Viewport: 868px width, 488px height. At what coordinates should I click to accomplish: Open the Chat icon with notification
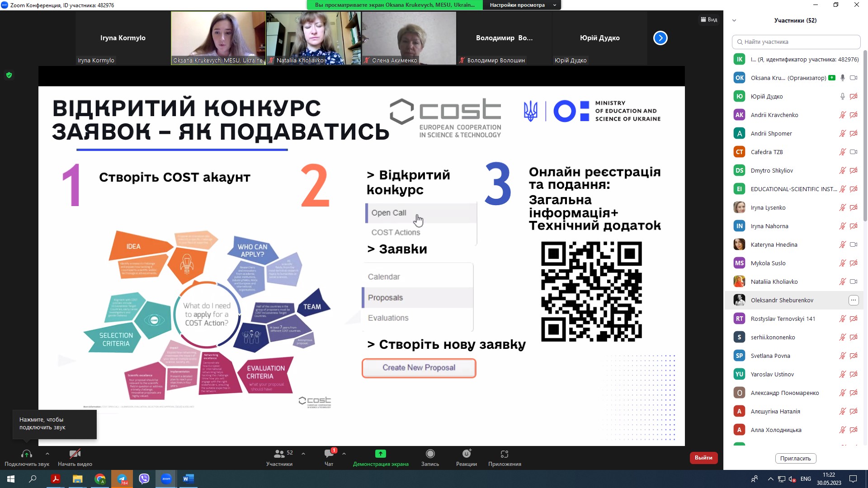tap(329, 454)
